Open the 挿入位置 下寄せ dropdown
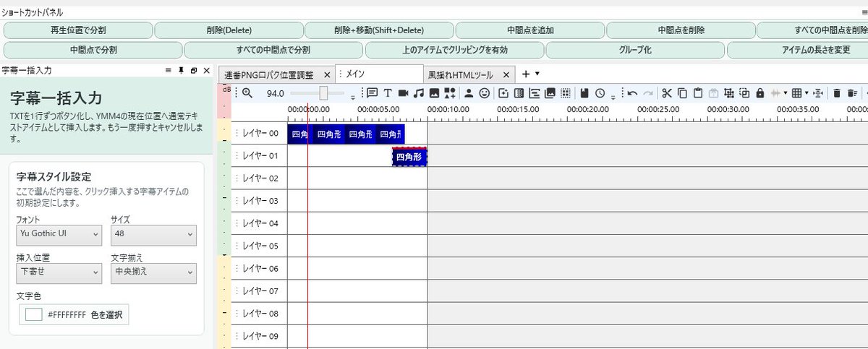The image size is (868, 349). tap(59, 273)
